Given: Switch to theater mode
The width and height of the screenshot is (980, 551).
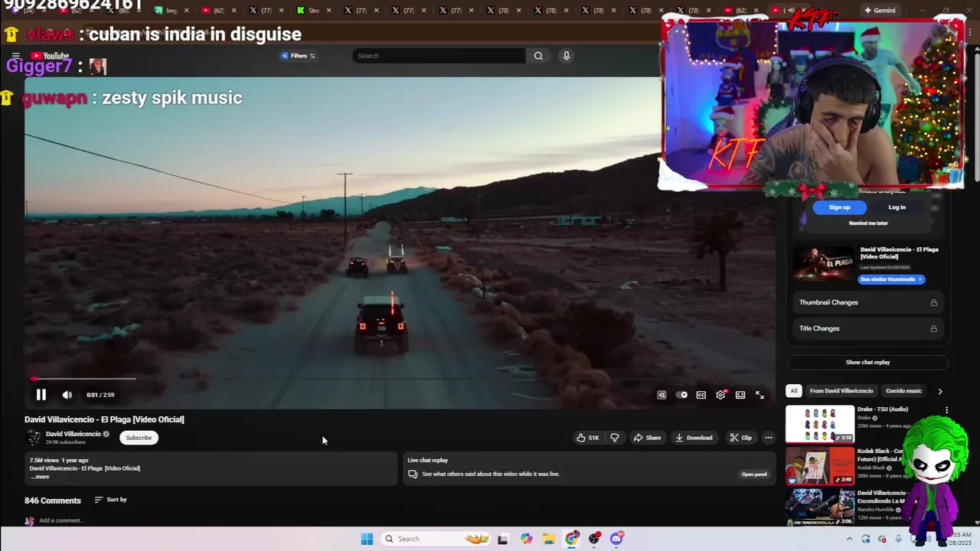Looking at the screenshot, I should [740, 395].
